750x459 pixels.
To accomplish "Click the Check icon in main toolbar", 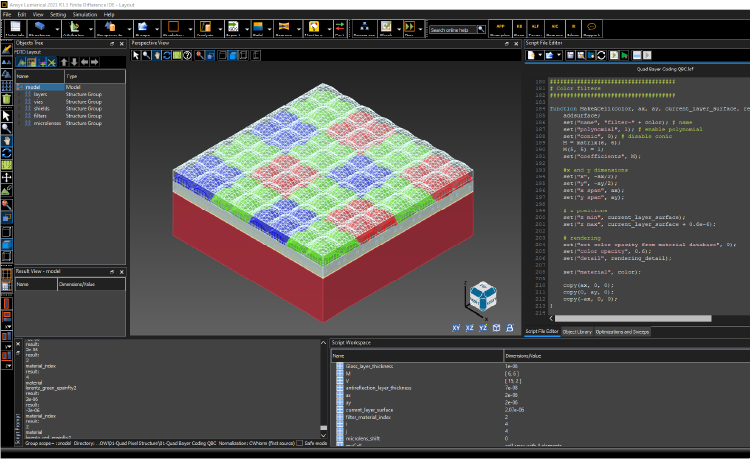I will [386, 28].
